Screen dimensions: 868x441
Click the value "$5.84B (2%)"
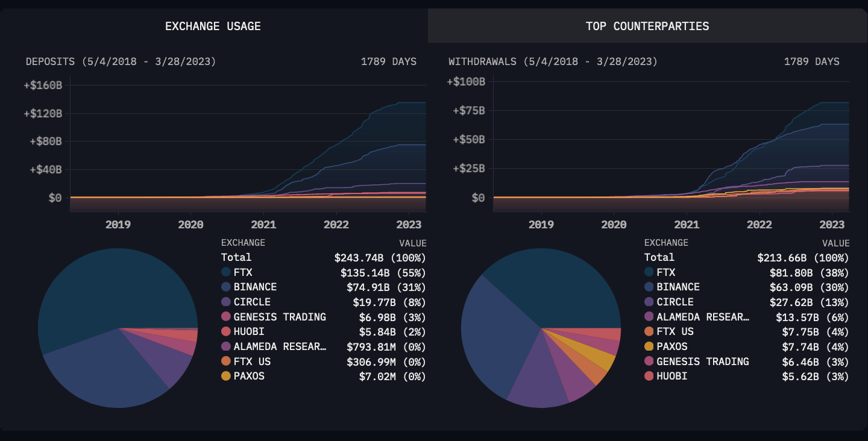[392, 331]
